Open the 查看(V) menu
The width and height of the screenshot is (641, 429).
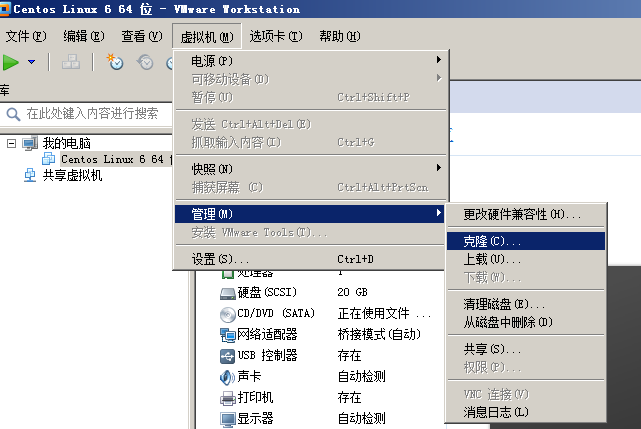[x=142, y=36]
